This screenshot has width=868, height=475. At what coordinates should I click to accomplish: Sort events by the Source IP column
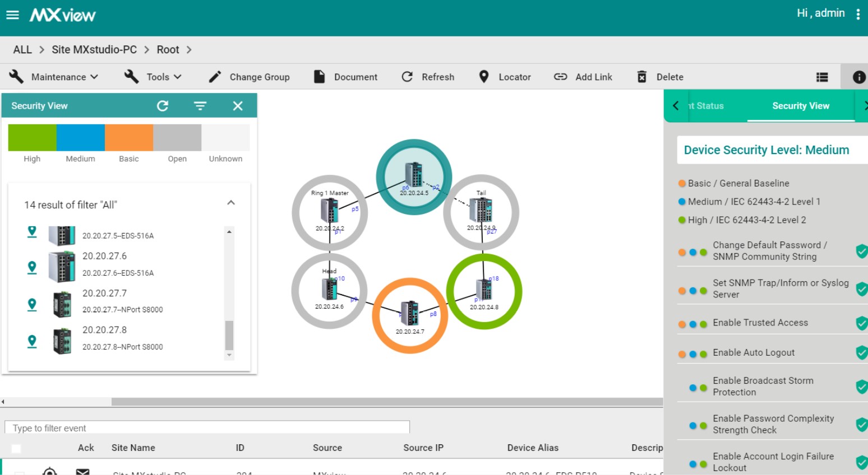pos(423,448)
